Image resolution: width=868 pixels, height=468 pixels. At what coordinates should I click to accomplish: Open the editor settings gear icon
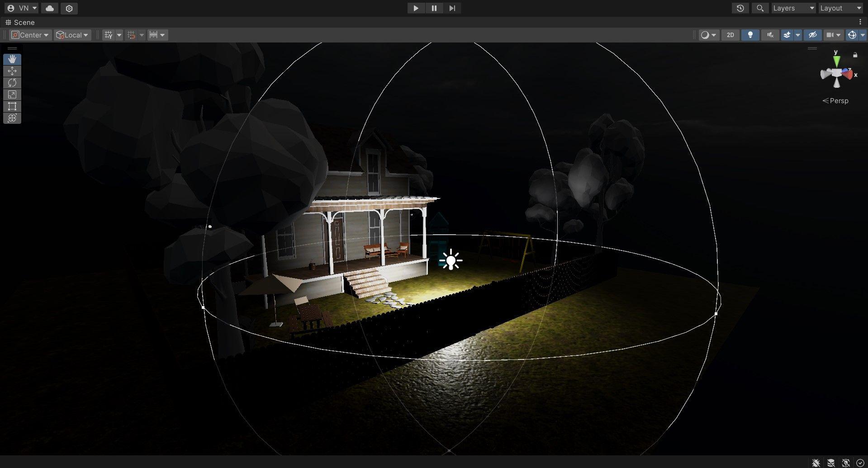69,8
